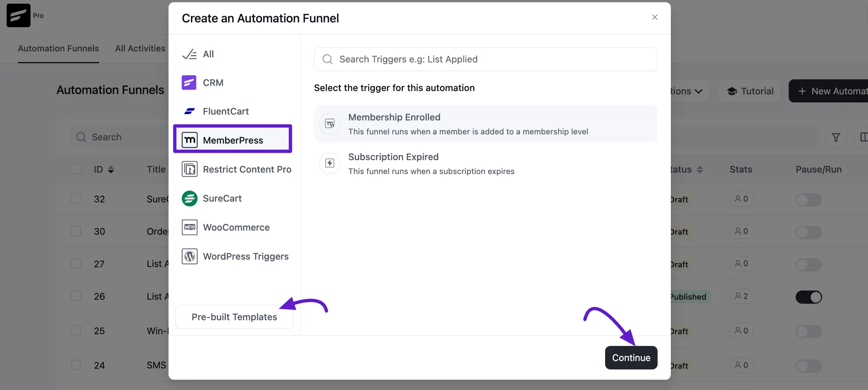The height and width of the screenshot is (390, 868).
Task: Click the Stats column header
Action: [x=741, y=169]
